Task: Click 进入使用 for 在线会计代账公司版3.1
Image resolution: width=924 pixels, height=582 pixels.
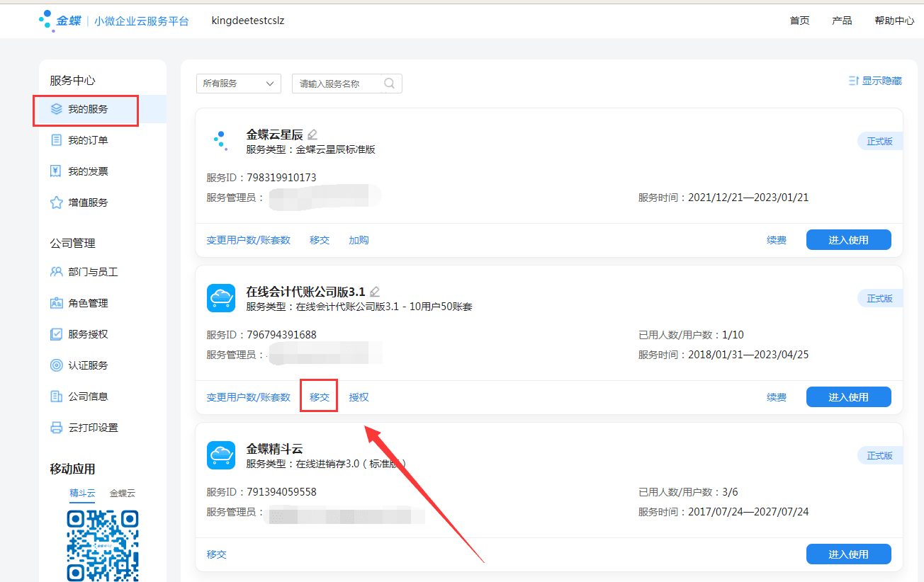Action: pos(849,397)
